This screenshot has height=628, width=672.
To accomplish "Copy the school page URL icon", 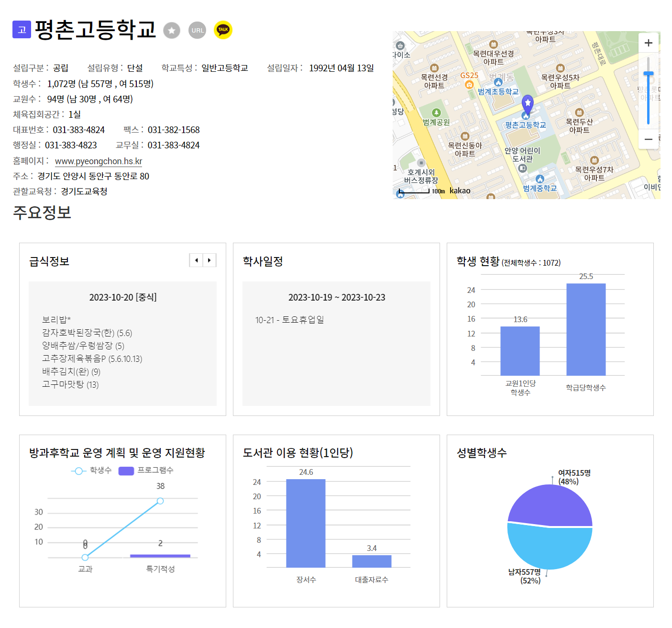I will point(197,30).
